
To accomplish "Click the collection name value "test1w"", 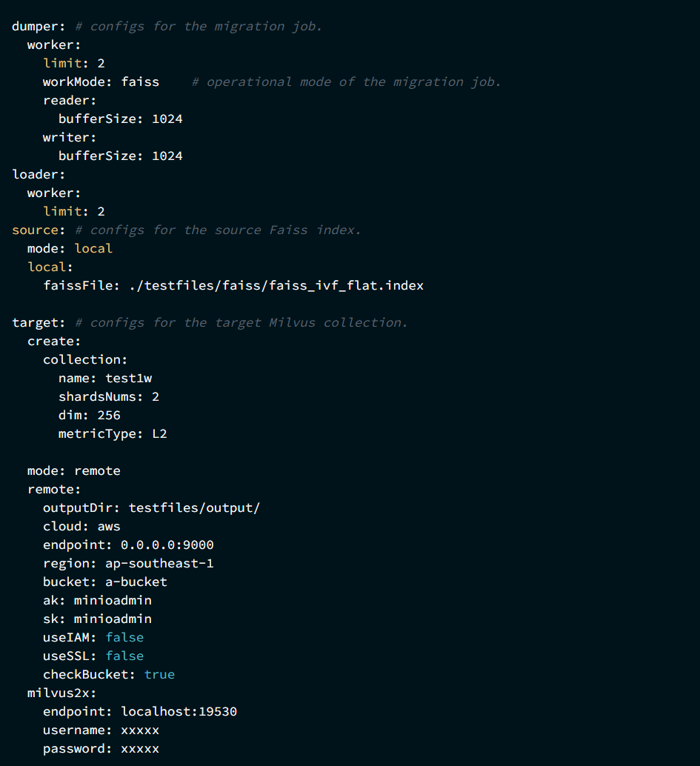I will tap(128, 378).
